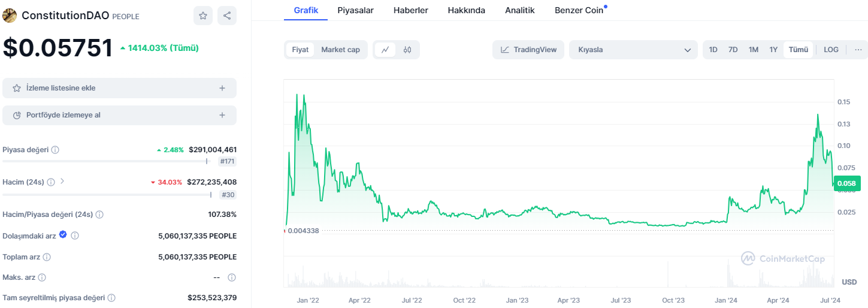Viewport: 868px width, 308px height.
Task: Set chart range to 1D
Action: [713, 50]
